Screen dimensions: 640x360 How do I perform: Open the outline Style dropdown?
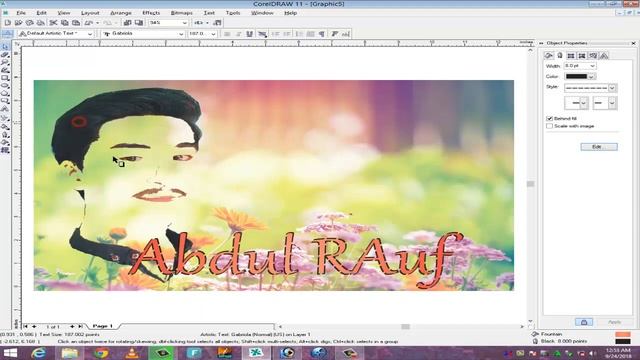coord(612,88)
